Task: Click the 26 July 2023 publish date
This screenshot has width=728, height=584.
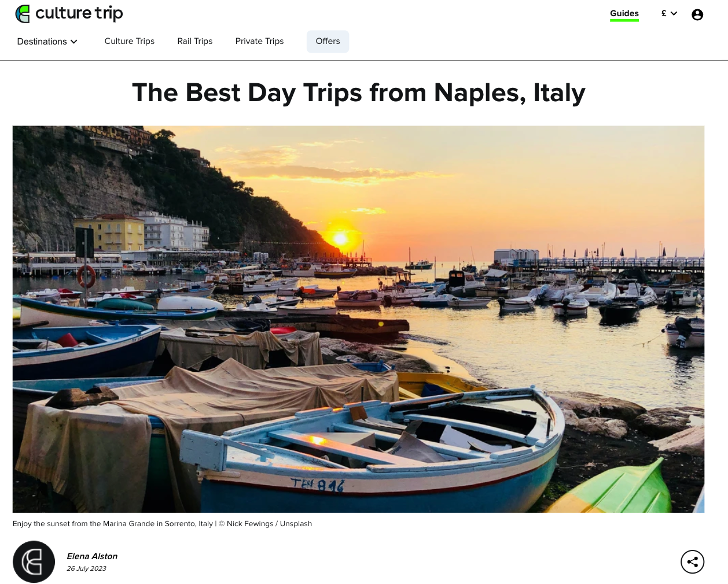Action: coord(86,568)
